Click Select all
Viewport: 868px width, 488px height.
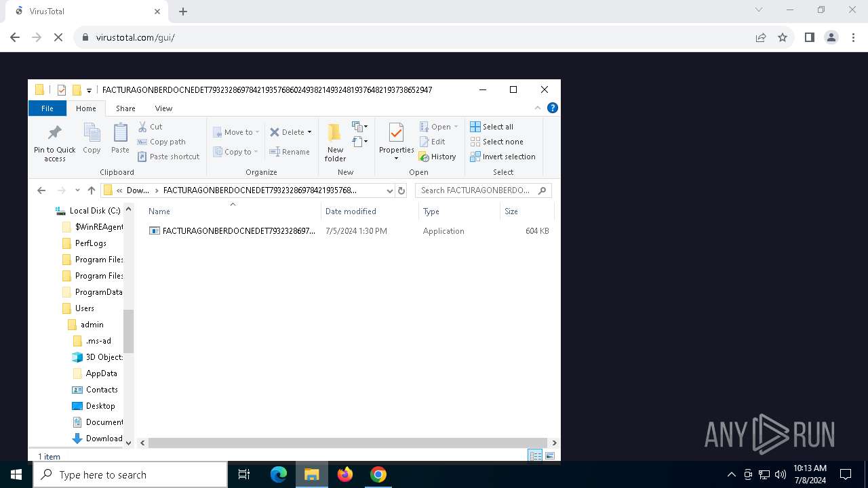(x=492, y=127)
